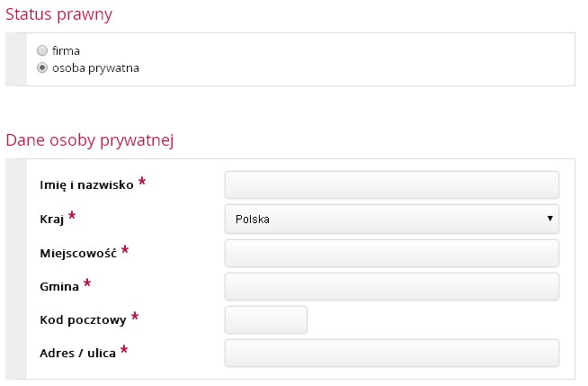Click the "Adres / ulica" field label
The image size is (588, 386).
point(78,354)
